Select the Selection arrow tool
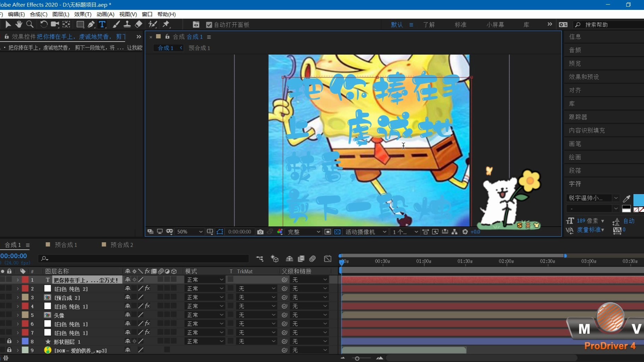 (x=8, y=24)
